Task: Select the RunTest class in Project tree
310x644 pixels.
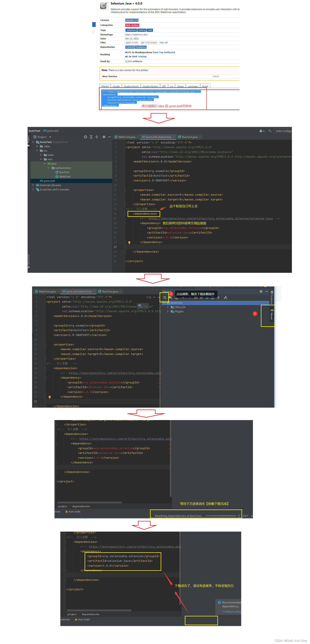Action: [x=62, y=172]
